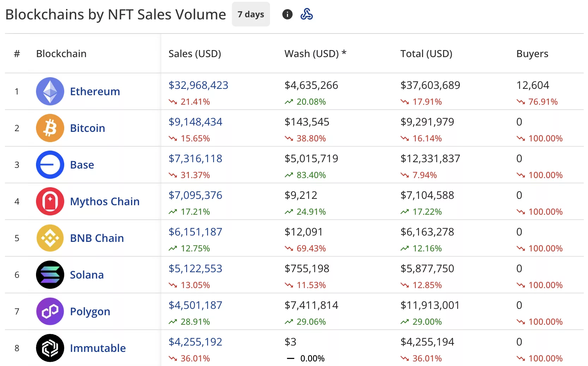The width and height of the screenshot is (588, 366).
Task: Select the Solana logo icon
Action: pos(50,275)
